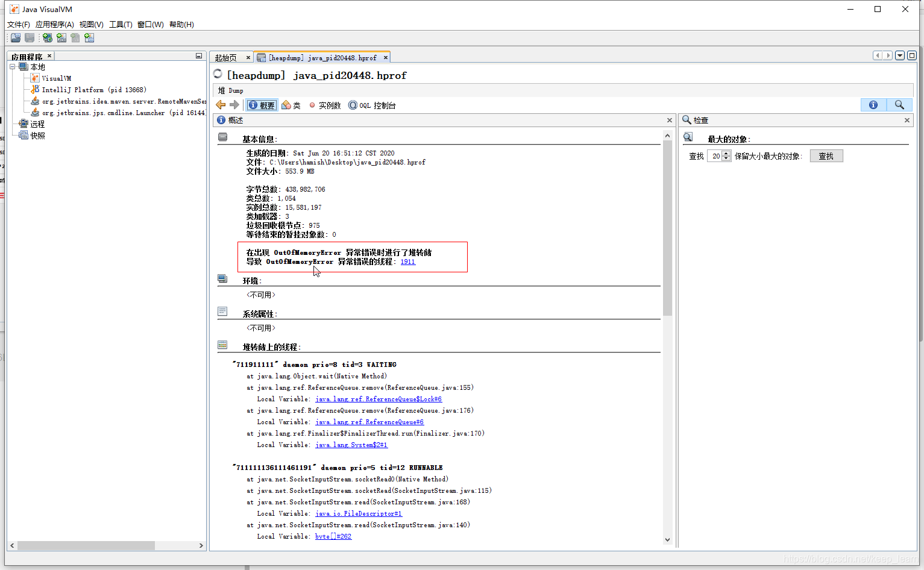Open the byte[]#262 link

click(333, 536)
